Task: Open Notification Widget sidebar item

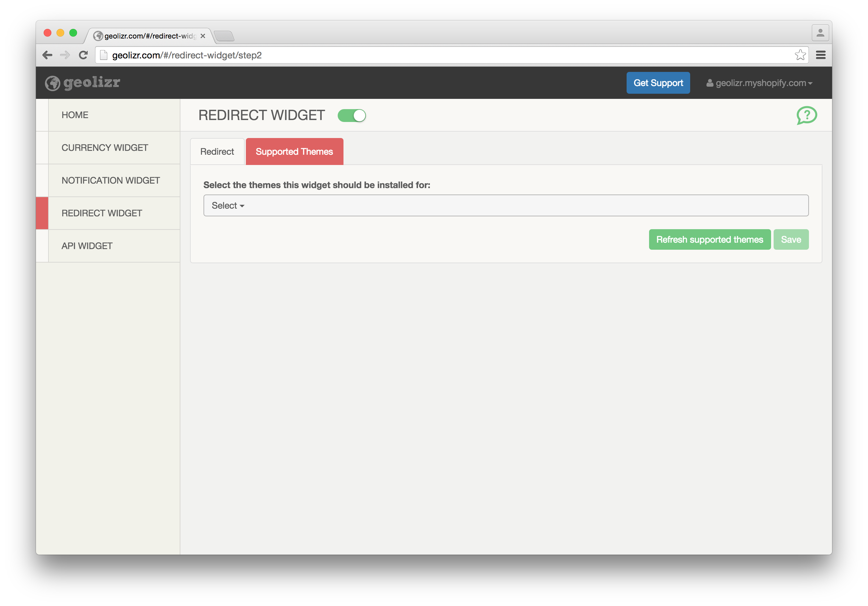Action: pyautogui.click(x=110, y=181)
